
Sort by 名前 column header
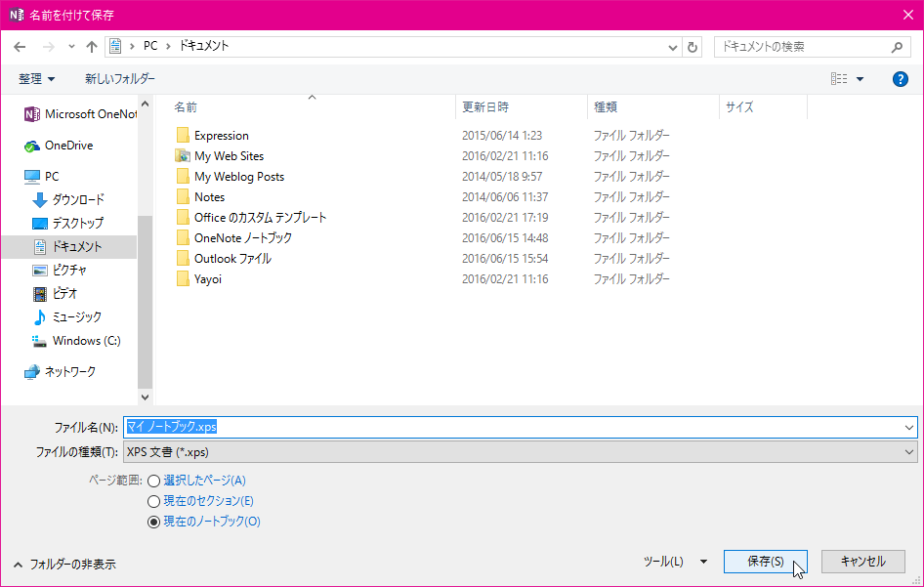pos(186,107)
